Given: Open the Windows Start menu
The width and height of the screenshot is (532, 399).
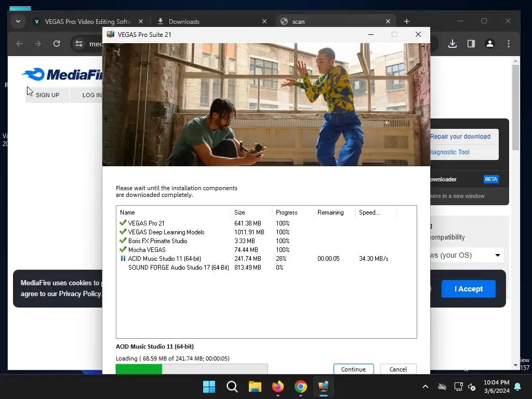Looking at the screenshot, I should (209, 387).
